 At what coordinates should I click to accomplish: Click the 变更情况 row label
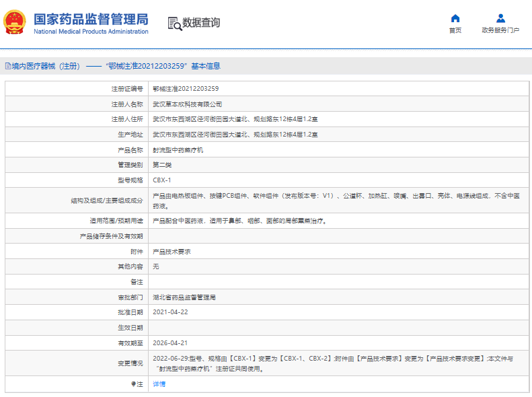pos(130,363)
